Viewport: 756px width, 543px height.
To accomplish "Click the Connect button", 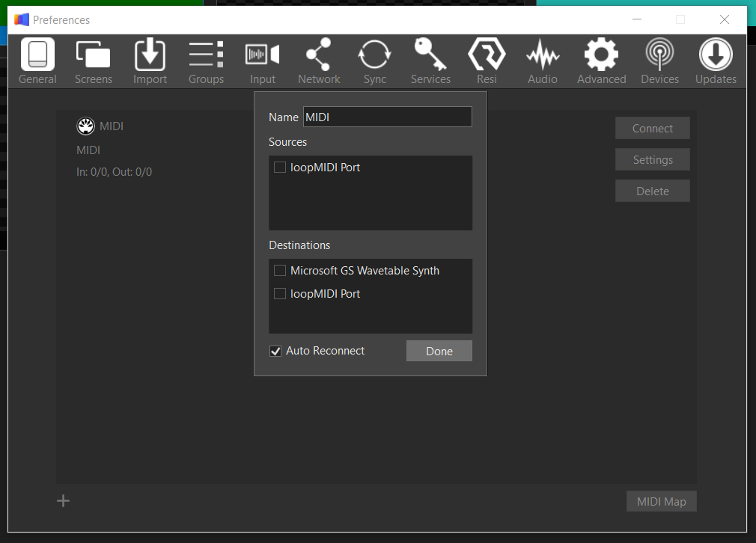I will pyautogui.click(x=653, y=128).
